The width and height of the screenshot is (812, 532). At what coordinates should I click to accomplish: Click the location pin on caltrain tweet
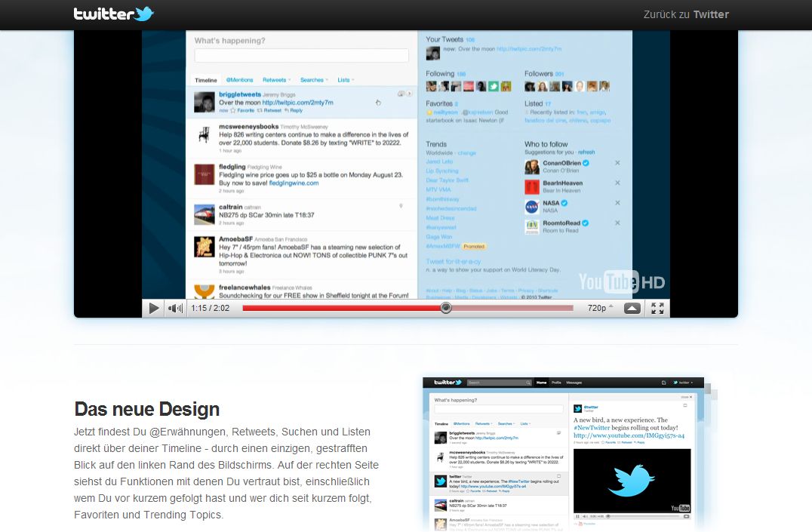click(401, 206)
